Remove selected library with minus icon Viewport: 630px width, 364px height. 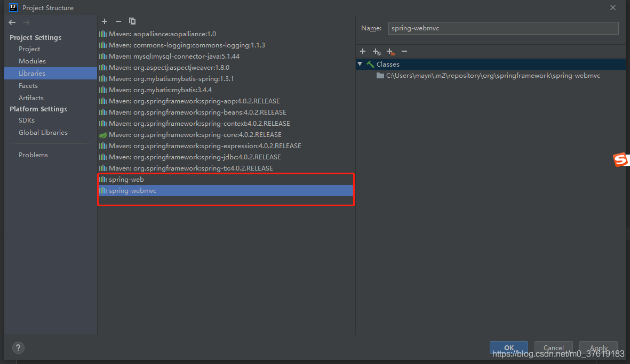tap(118, 21)
